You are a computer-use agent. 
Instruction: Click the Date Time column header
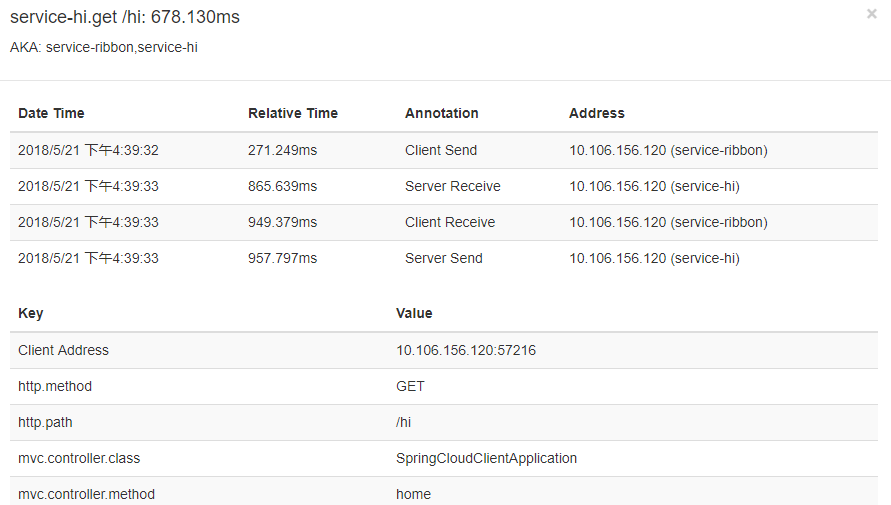51,113
